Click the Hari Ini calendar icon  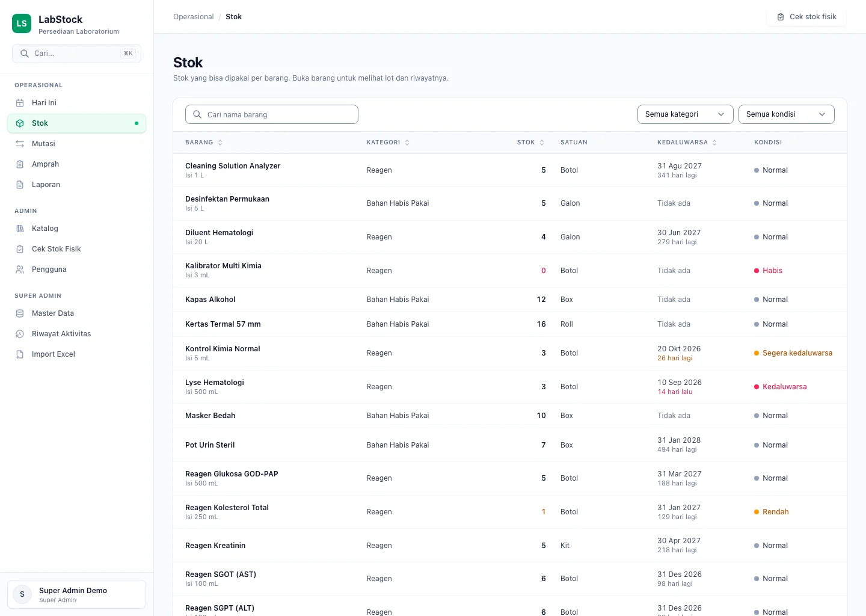(20, 103)
